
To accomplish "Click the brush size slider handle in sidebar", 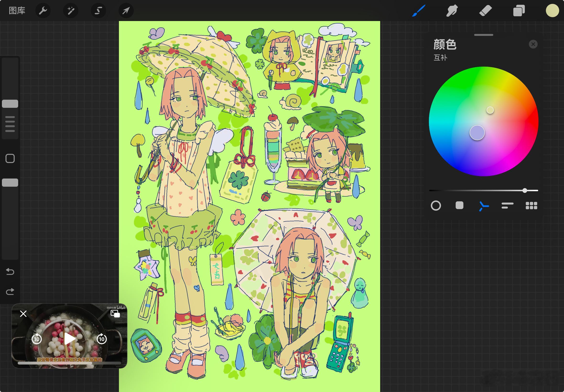I will pyautogui.click(x=10, y=104).
